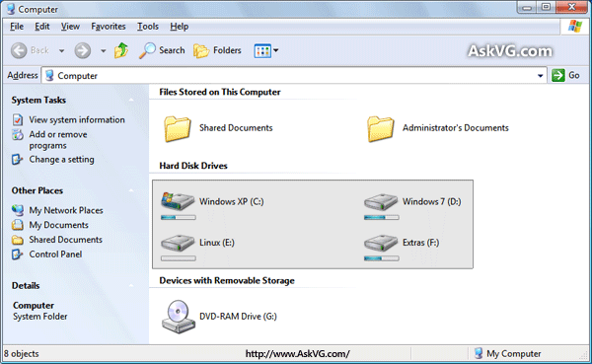Screen dimensions: 592x364
Task: Click the main pane Shared Documents label
Action: 236,128
